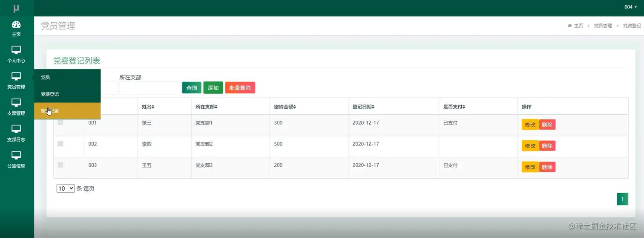Open 支部管理 sidebar icon

point(16,103)
